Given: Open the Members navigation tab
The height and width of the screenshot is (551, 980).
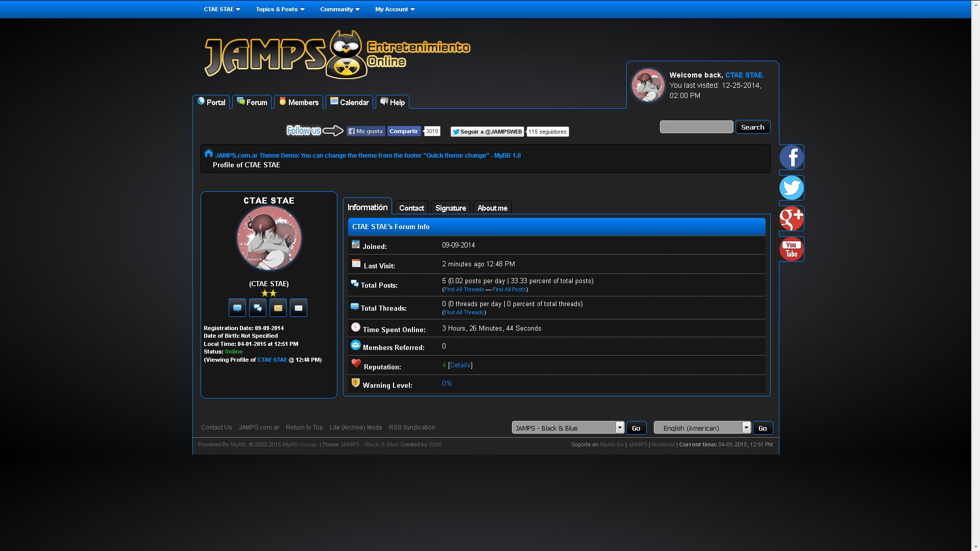Looking at the screenshot, I should click(x=299, y=102).
